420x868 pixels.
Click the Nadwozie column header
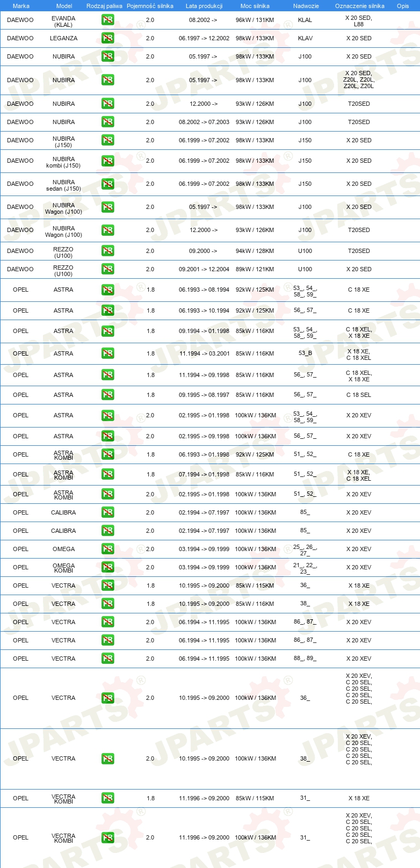click(306, 6)
